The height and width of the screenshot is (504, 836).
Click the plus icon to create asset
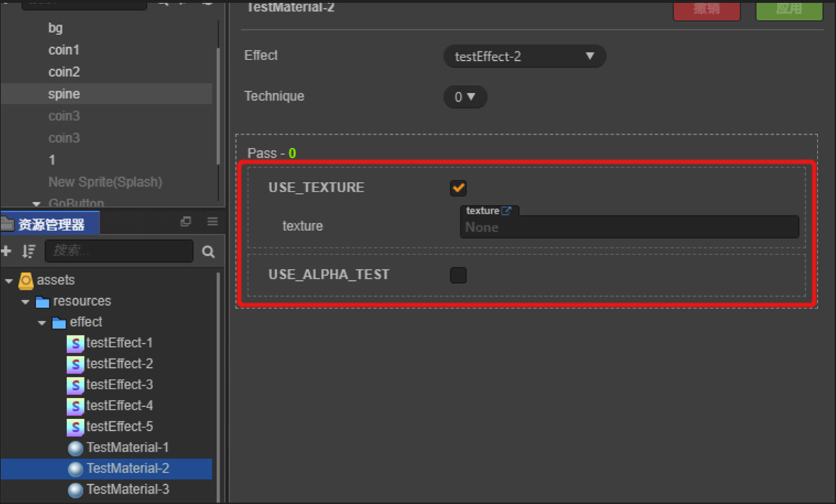point(6,251)
